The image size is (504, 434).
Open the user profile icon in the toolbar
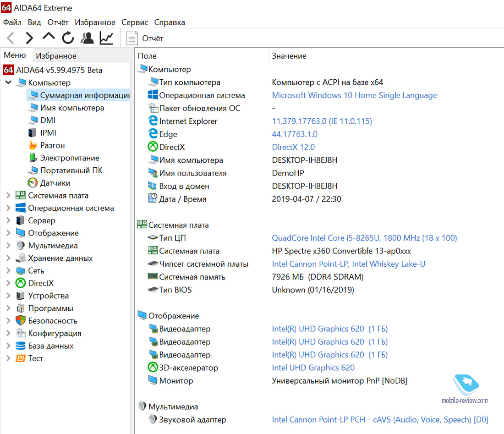click(87, 38)
